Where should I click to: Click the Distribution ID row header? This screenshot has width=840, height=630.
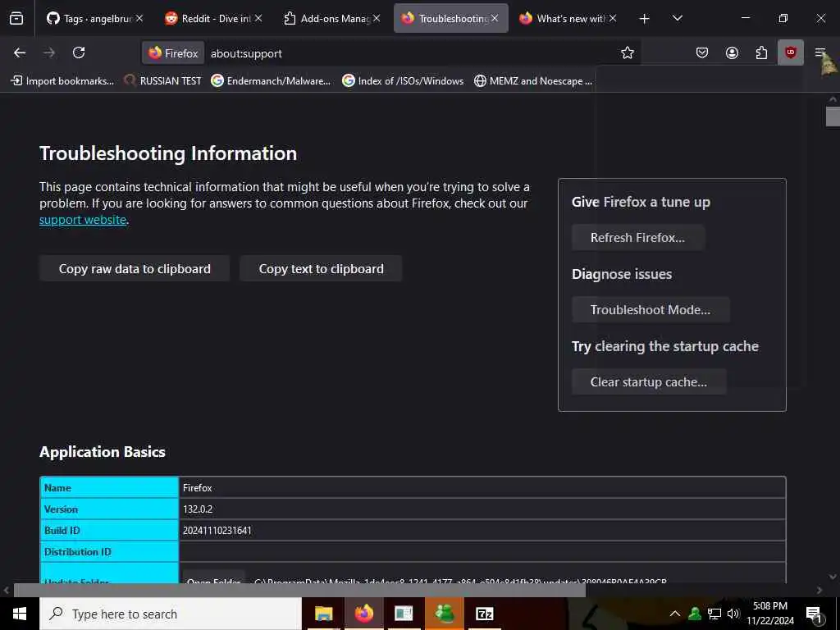[109, 552]
